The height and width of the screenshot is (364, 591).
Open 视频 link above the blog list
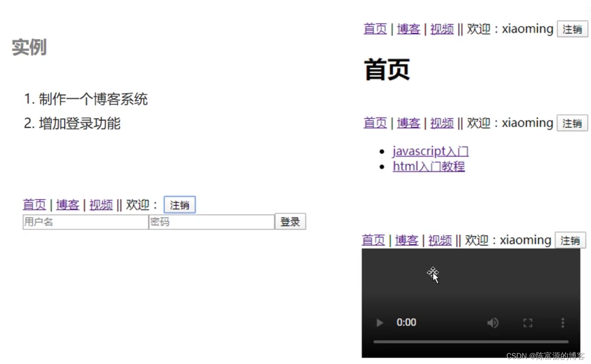(442, 123)
